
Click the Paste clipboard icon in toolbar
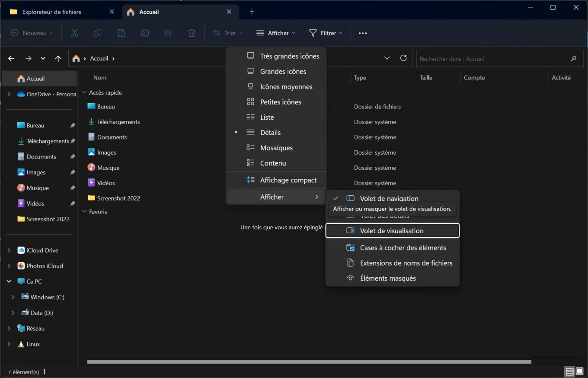pyautogui.click(x=121, y=33)
